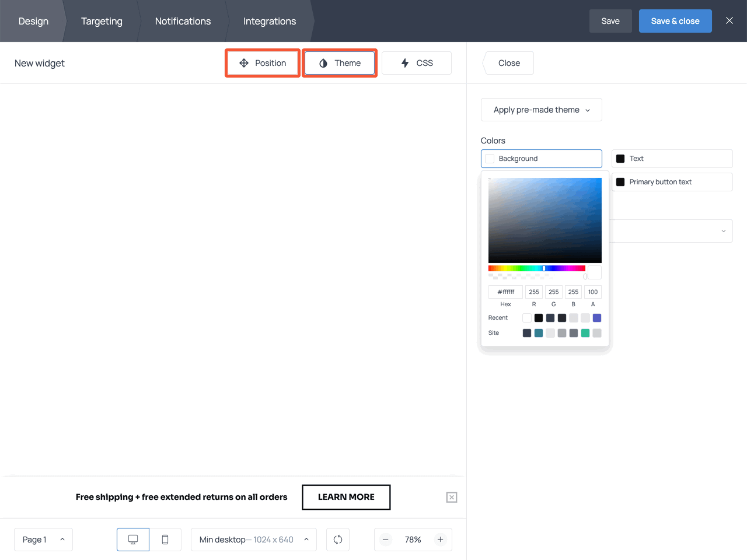Image resolution: width=747 pixels, height=560 pixels.
Task: Click in the Hex value field
Action: (x=505, y=292)
